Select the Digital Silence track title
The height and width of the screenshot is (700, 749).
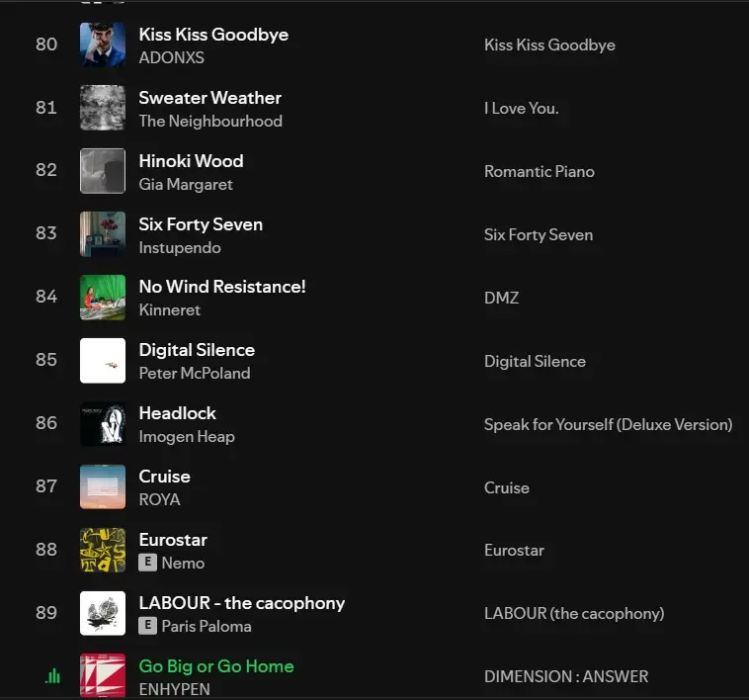pyautogui.click(x=197, y=350)
